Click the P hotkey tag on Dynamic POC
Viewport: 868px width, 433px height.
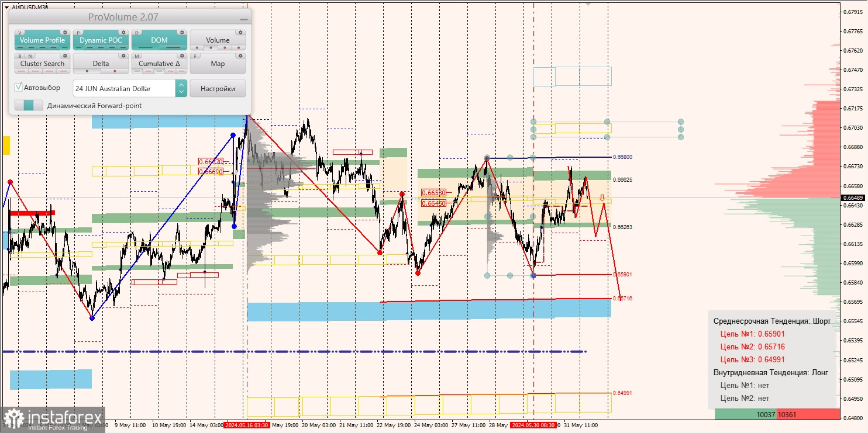[78, 33]
